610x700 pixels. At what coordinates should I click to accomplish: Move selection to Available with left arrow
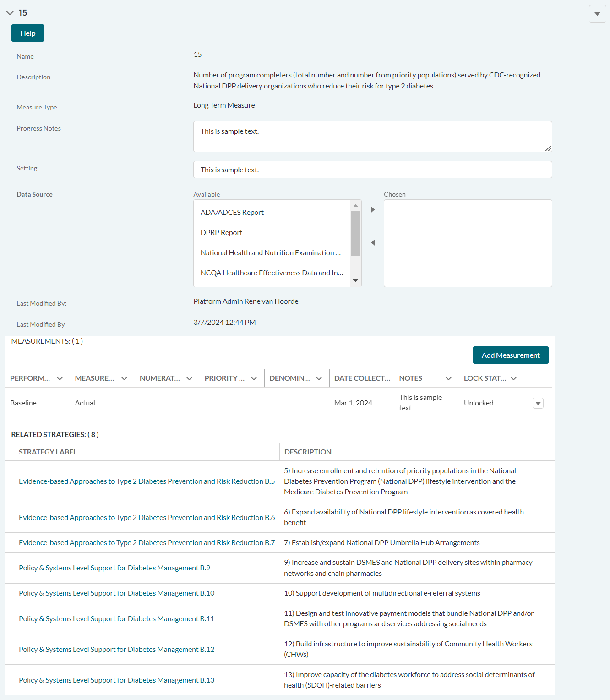(373, 242)
